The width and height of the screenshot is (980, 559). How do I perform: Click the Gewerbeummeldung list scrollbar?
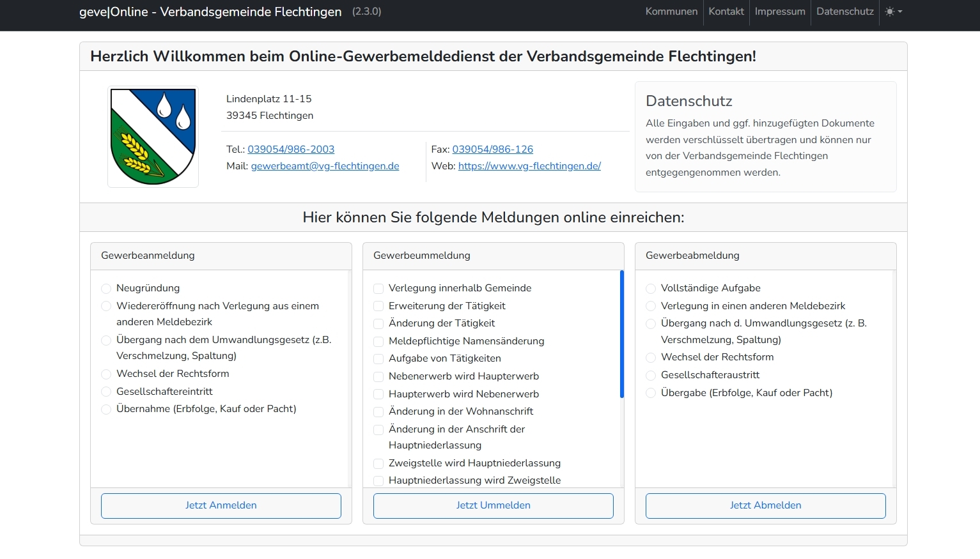tap(621, 334)
